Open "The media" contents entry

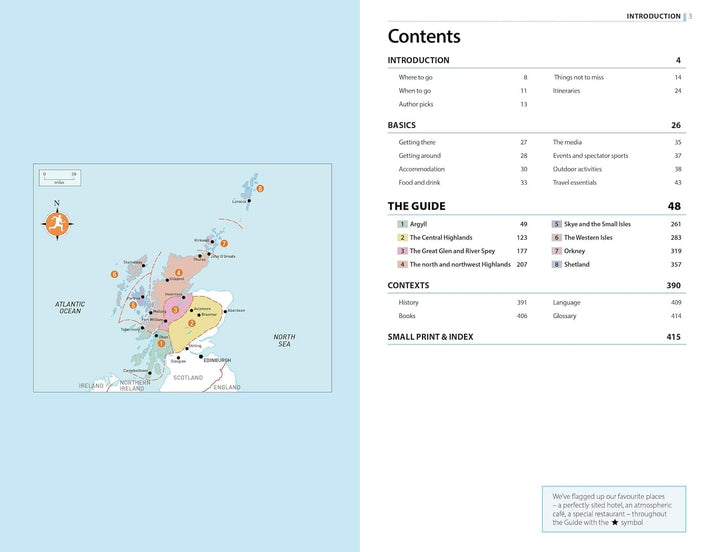click(x=567, y=142)
